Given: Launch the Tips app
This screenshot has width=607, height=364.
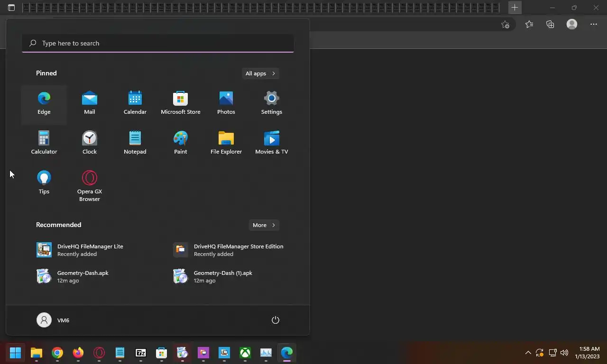Looking at the screenshot, I should [x=44, y=183].
